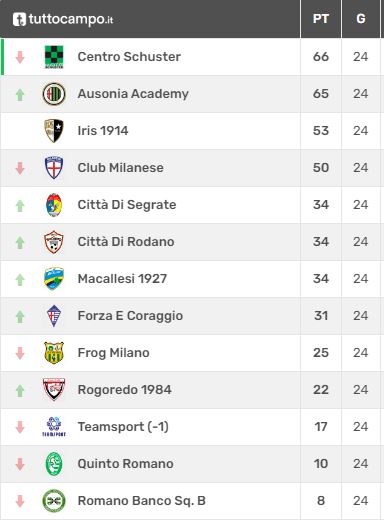Open the Romano Banco Sq. B team link

pos(141,501)
